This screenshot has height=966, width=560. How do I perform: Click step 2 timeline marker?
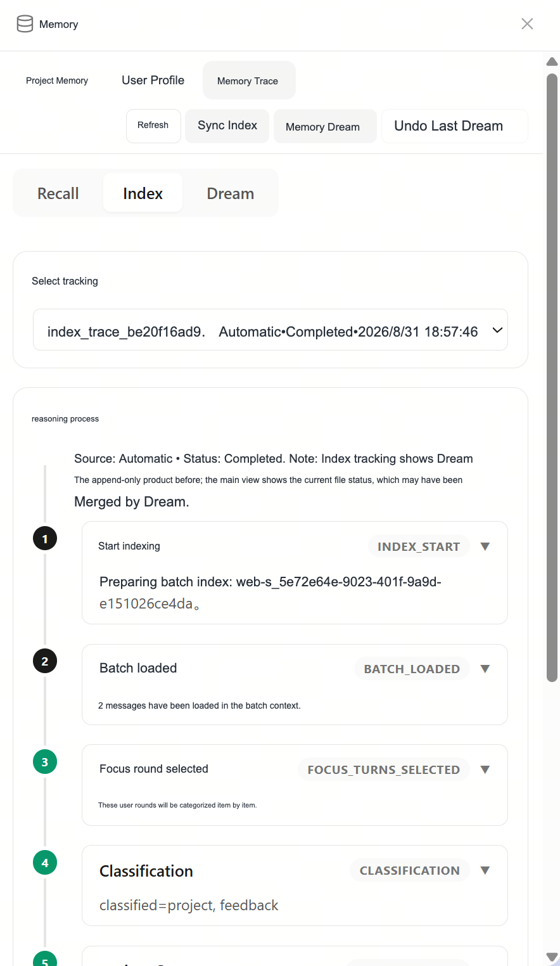(45, 661)
